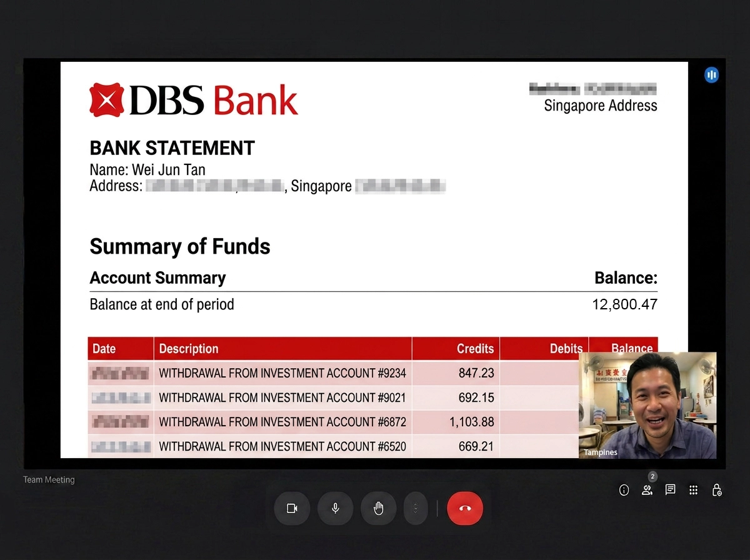Click the "Singapore Address" text

coord(601,106)
